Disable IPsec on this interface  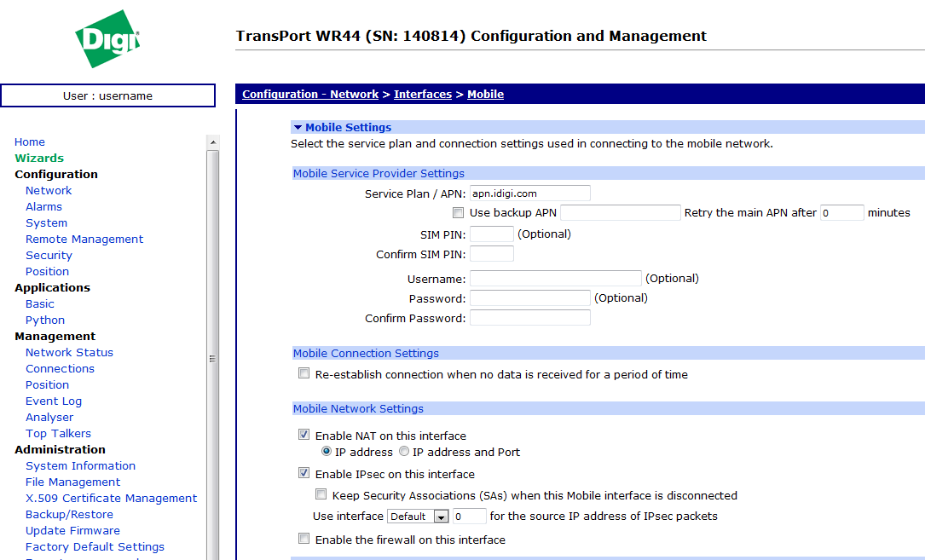(304, 474)
